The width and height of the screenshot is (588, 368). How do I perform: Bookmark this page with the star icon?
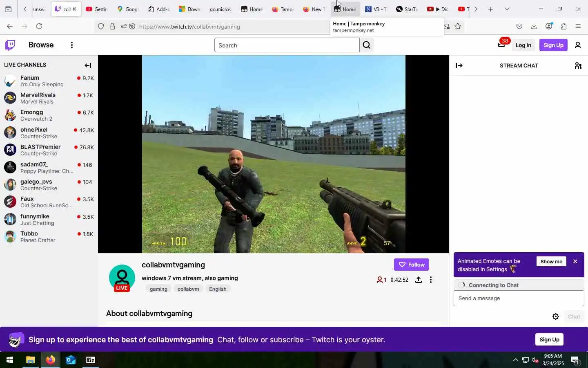[458, 26]
